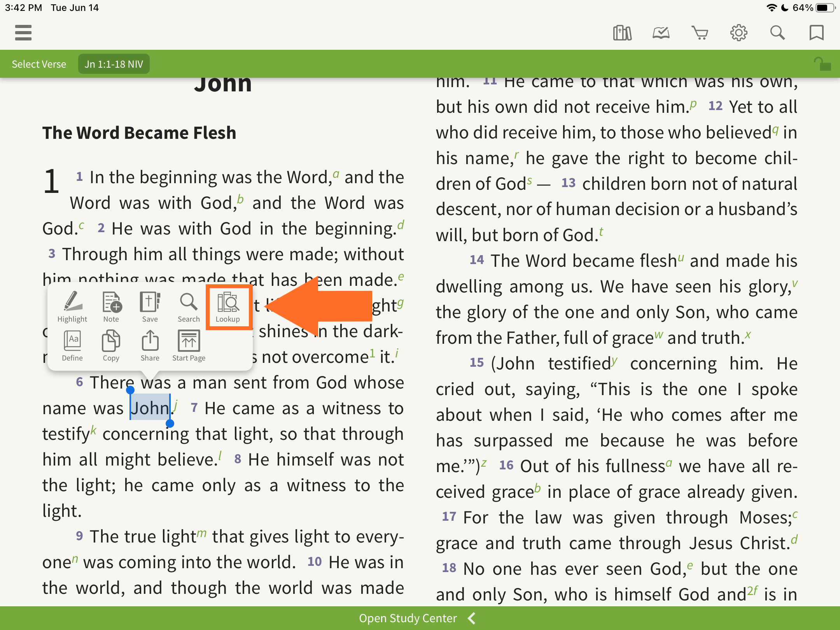Tap the bookmark icon
The image size is (840, 630).
click(x=816, y=33)
